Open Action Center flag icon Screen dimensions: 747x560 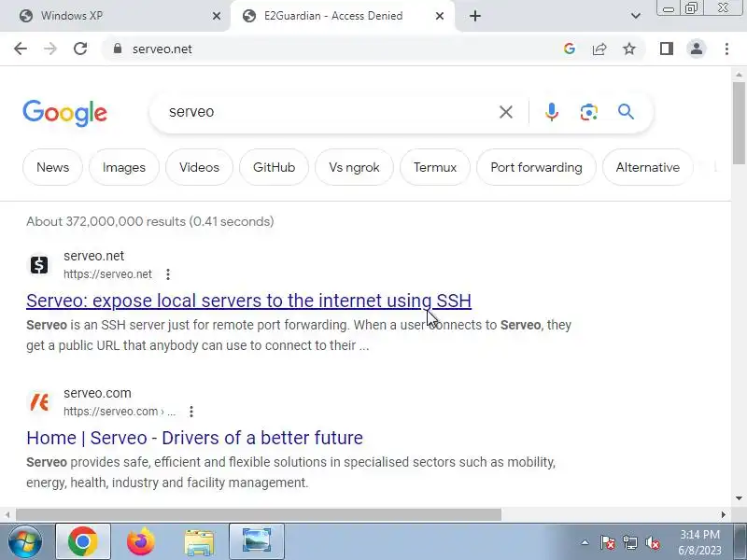point(608,542)
